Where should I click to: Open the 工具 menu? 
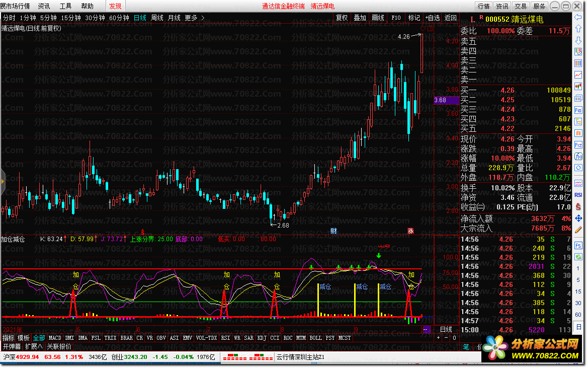(65, 6)
